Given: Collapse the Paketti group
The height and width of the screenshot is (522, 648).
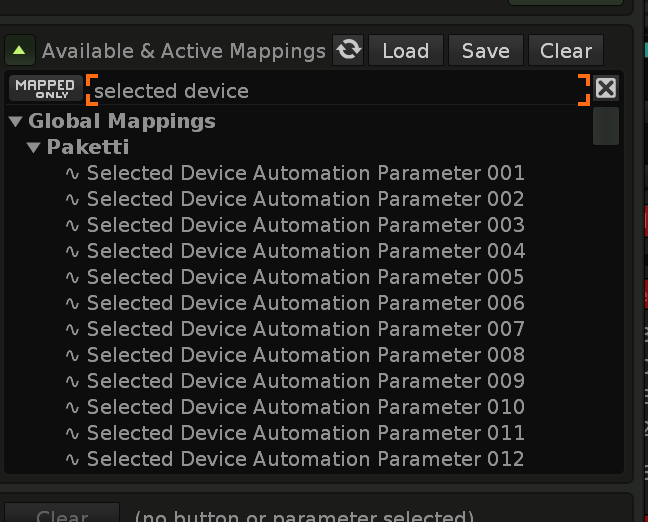Looking at the screenshot, I should pos(34,148).
